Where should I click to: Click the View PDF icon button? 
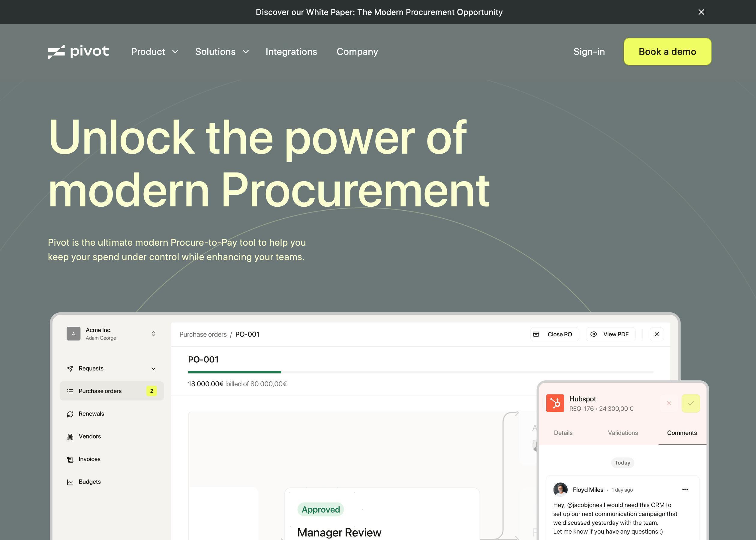tap(595, 334)
